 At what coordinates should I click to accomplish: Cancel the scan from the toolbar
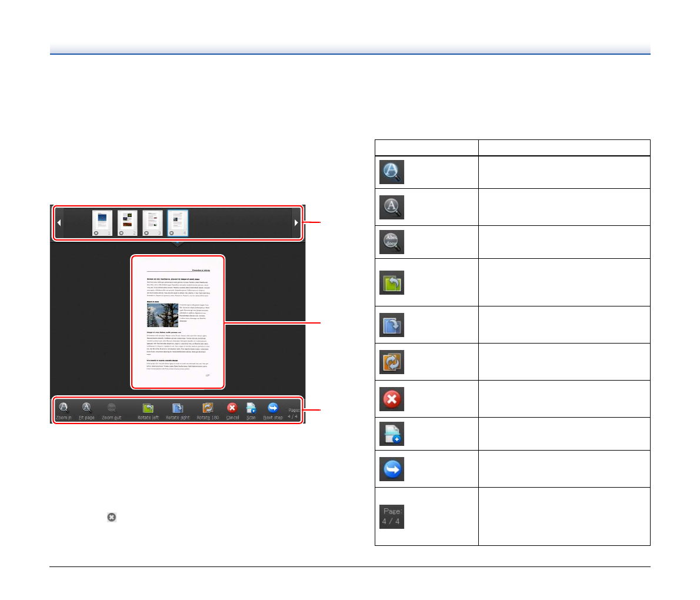[x=232, y=410]
